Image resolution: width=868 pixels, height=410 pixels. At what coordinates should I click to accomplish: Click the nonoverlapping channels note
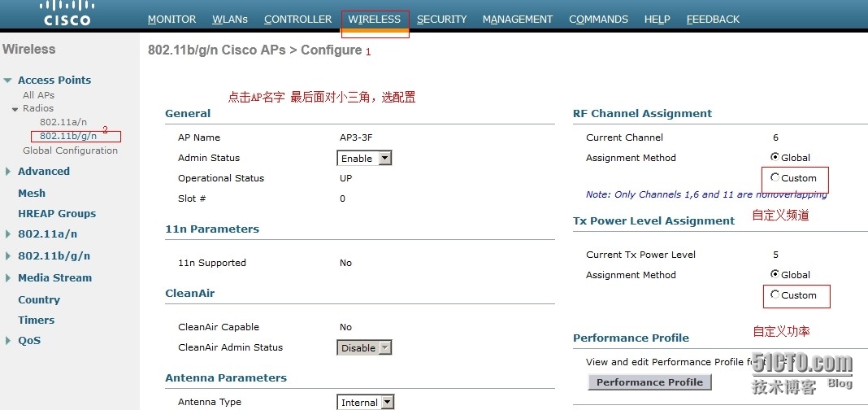706,194
